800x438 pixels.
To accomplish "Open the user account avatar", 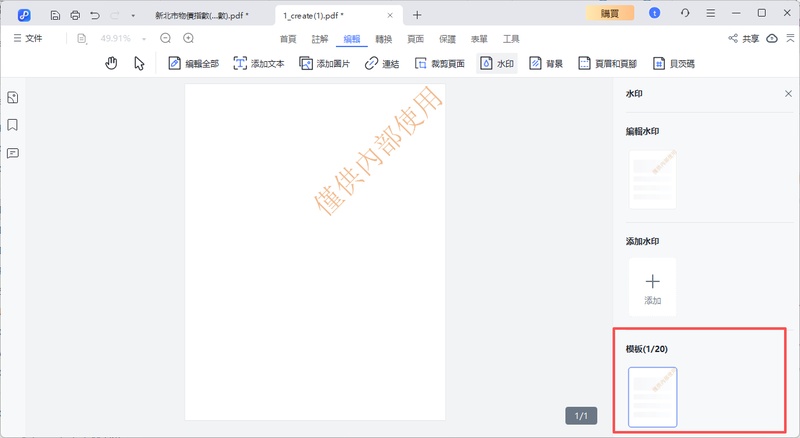I will (x=654, y=13).
